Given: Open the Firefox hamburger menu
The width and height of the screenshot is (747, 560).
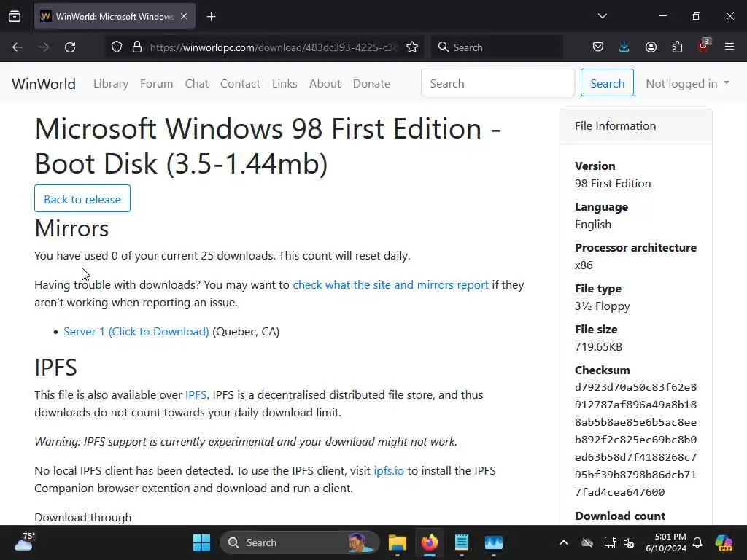Looking at the screenshot, I should (729, 47).
